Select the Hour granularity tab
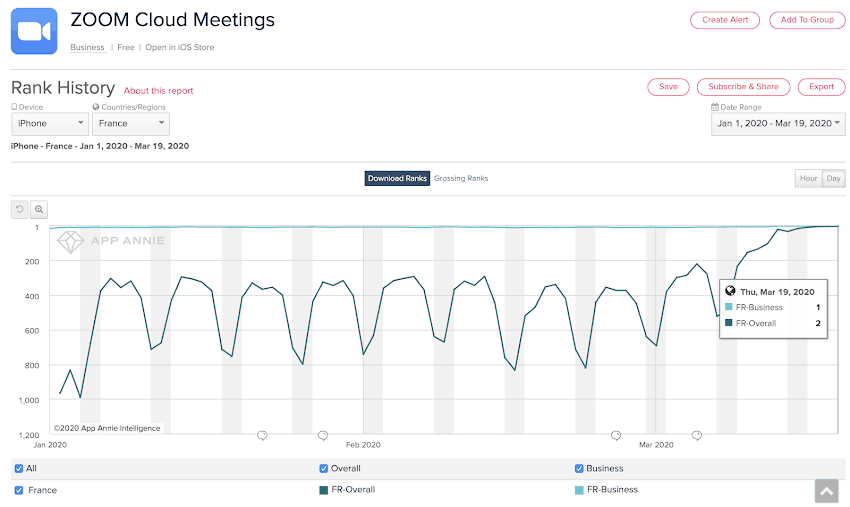This screenshot has height=507, width=850. [807, 179]
